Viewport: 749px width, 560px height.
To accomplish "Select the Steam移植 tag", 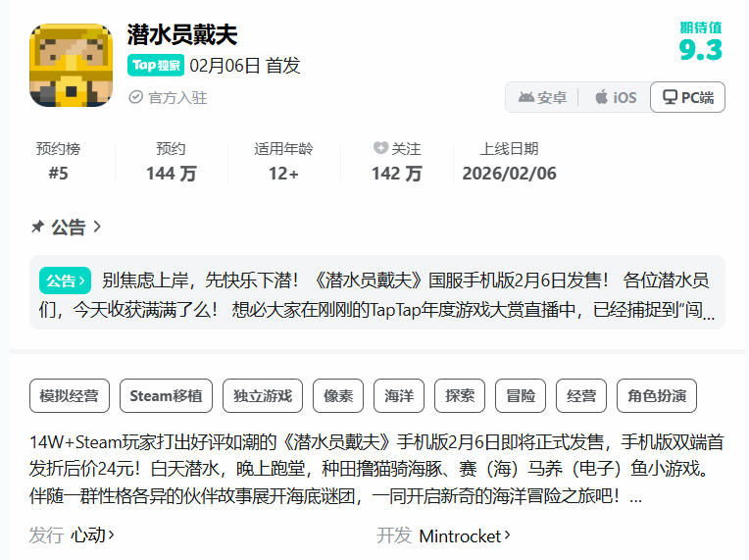I will 166,396.
